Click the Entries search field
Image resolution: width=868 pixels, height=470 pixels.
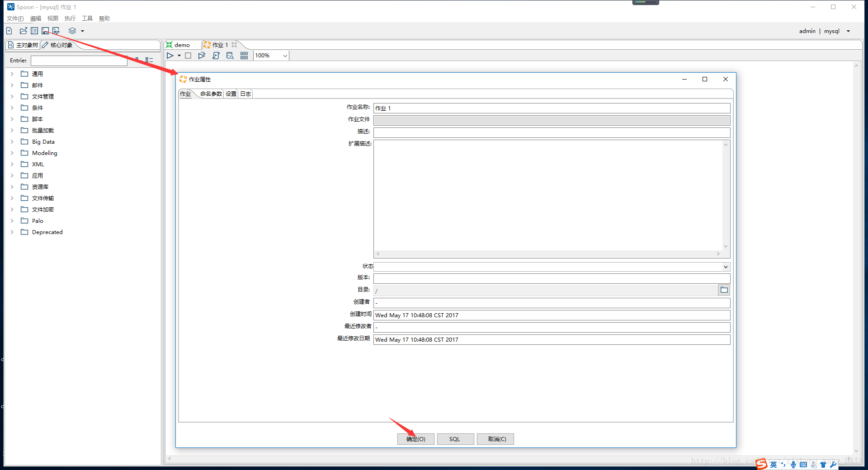(x=79, y=61)
